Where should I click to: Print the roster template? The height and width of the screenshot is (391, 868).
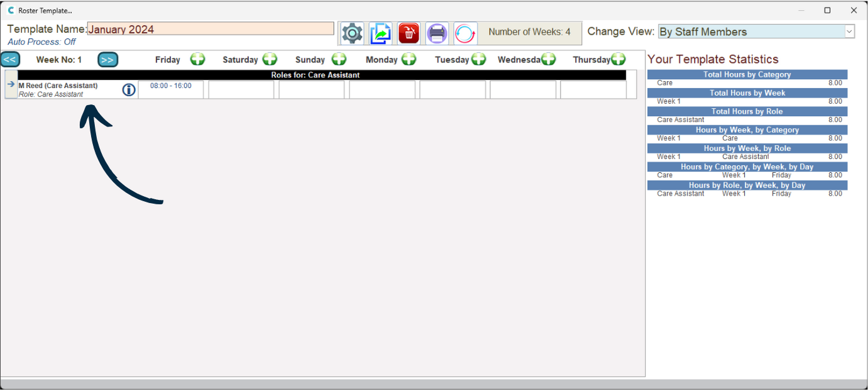pyautogui.click(x=437, y=33)
